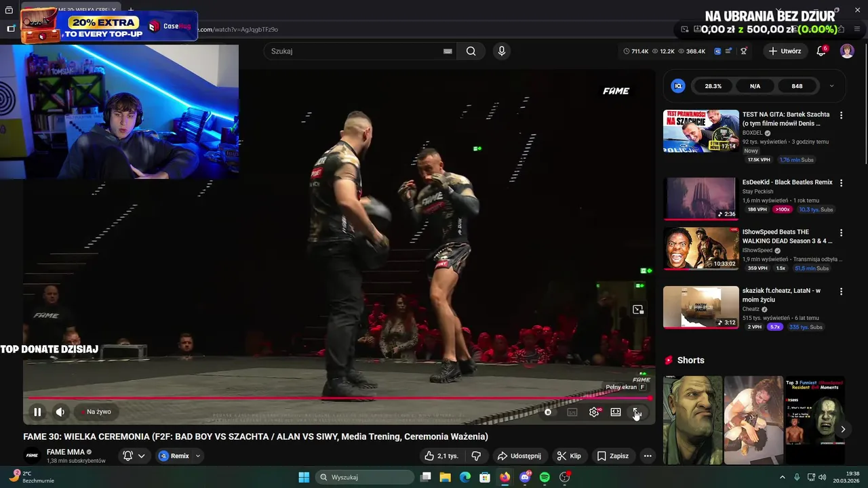Click the 17.5K VPH stat badge

(759, 160)
